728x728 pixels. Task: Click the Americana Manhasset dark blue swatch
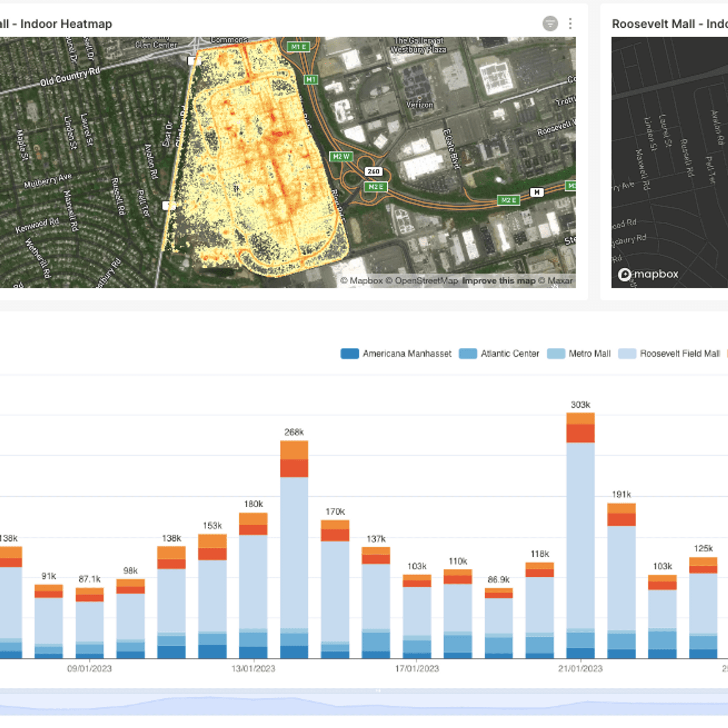[350, 353]
